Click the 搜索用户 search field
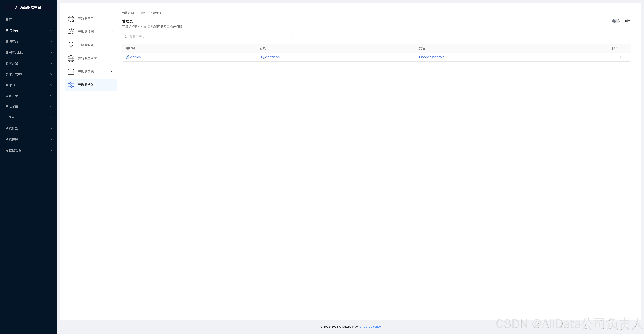The width and height of the screenshot is (644, 334). pos(207,37)
